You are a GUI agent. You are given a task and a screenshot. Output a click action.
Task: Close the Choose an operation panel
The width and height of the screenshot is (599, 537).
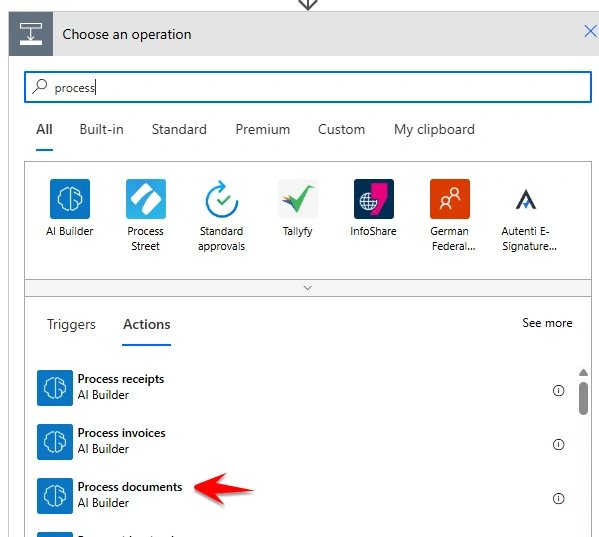[590, 31]
